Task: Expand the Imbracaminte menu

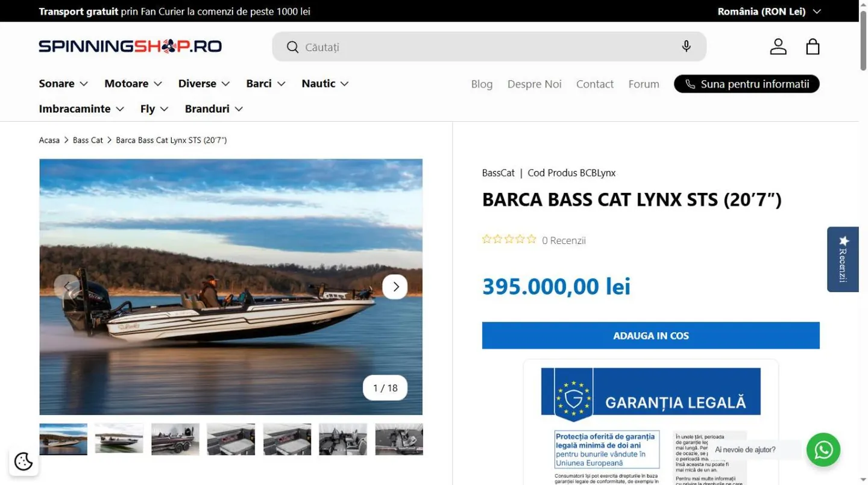Action: tap(81, 109)
